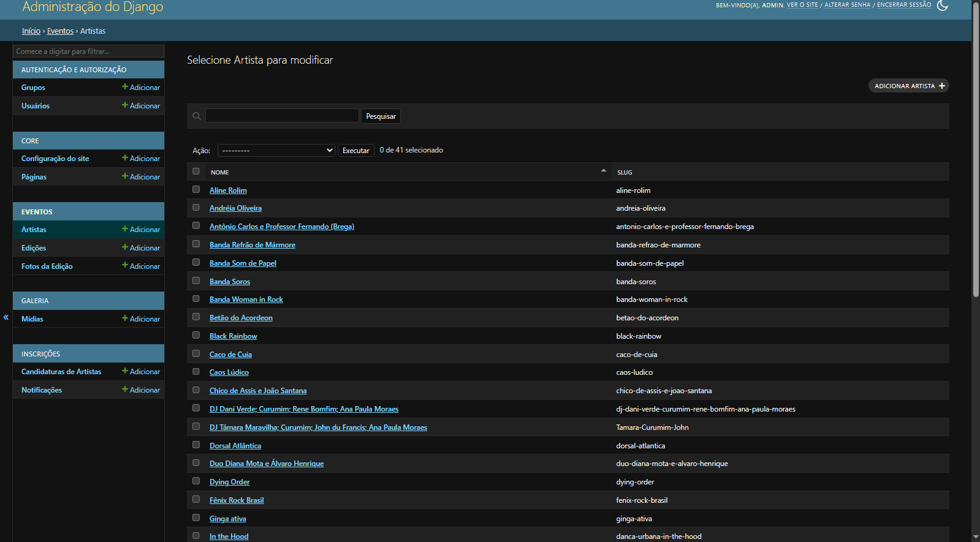Image resolution: width=980 pixels, height=542 pixels.
Task: Click the plus icon next to Grupos
Action: [125, 87]
